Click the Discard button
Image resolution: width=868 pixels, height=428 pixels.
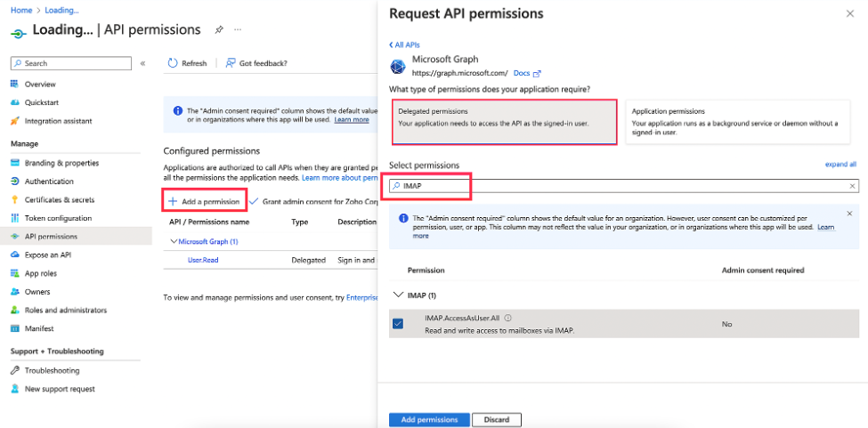click(x=496, y=419)
